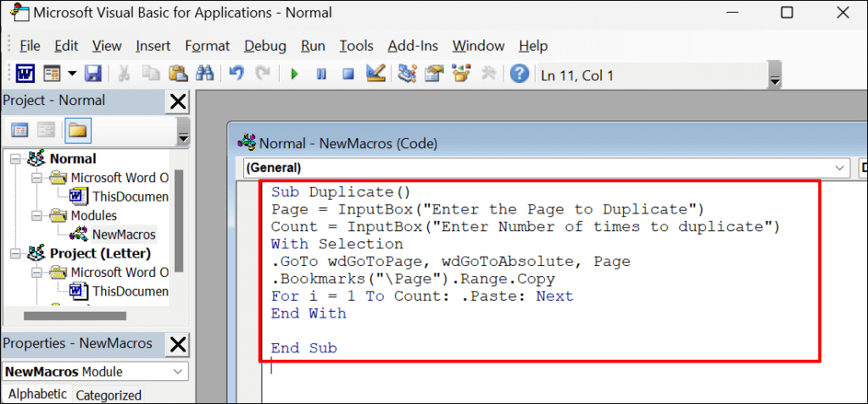Select NewMacros module in project tree
The image size is (868, 404).
123,235
